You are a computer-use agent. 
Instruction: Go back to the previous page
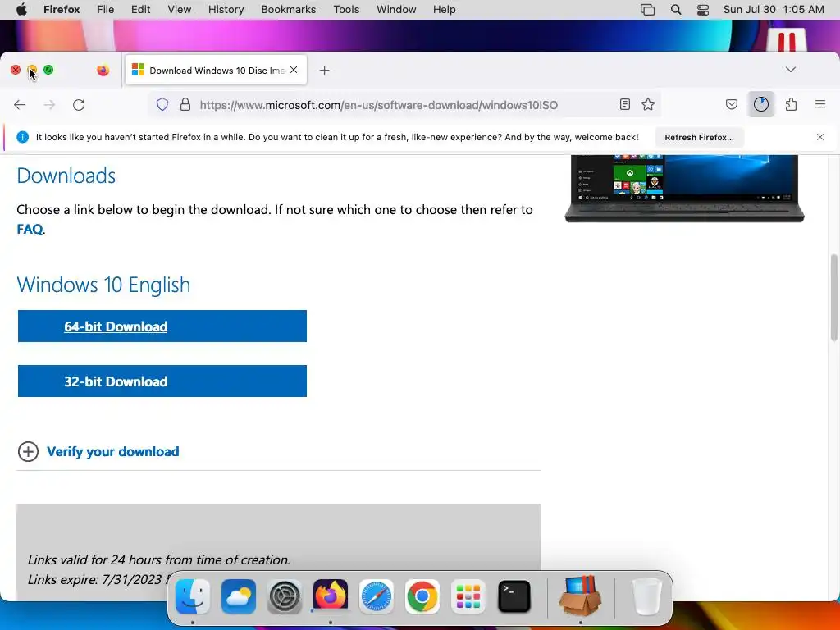click(x=20, y=105)
